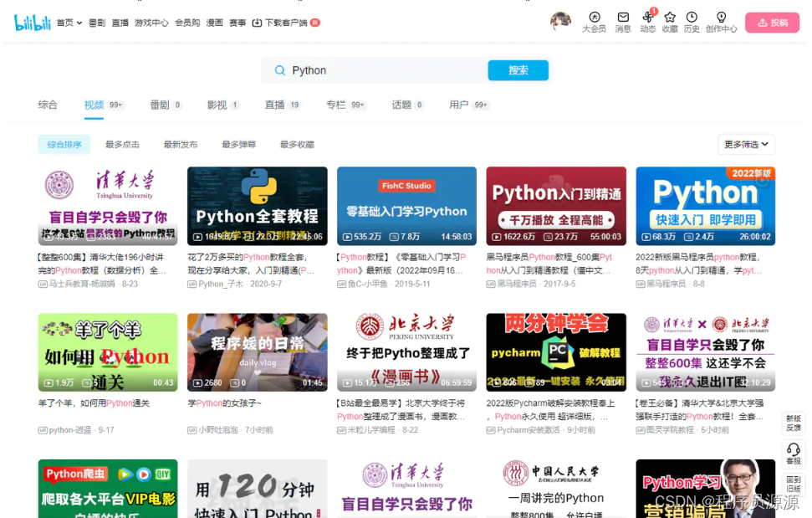Image resolution: width=812 pixels, height=518 pixels.
Task: Select the 最多点击 sort option
Action: click(x=122, y=145)
